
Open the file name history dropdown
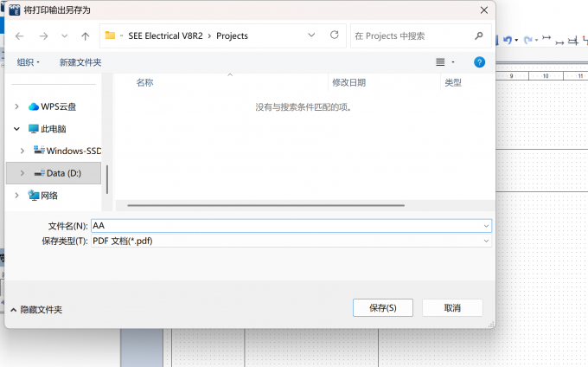[486, 226]
